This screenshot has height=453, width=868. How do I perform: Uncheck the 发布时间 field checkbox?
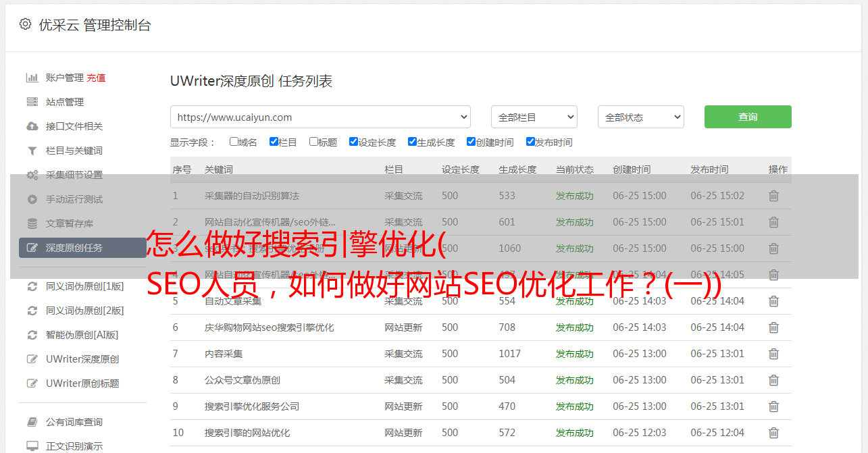coord(530,142)
